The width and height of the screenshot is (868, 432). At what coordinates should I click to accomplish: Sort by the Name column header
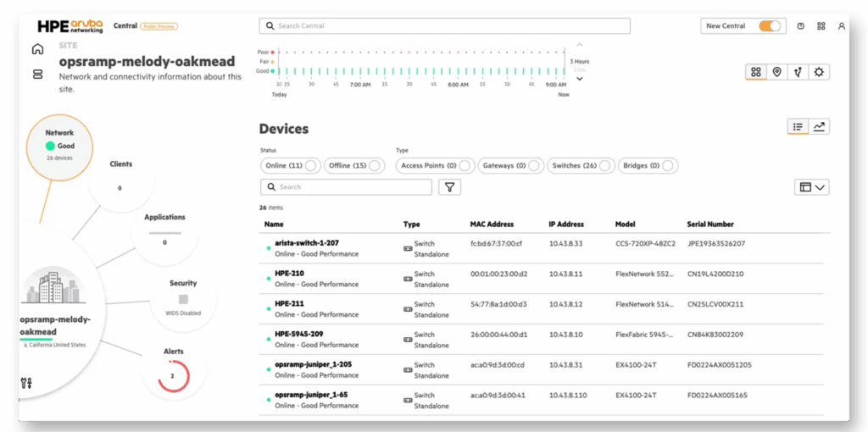(274, 224)
